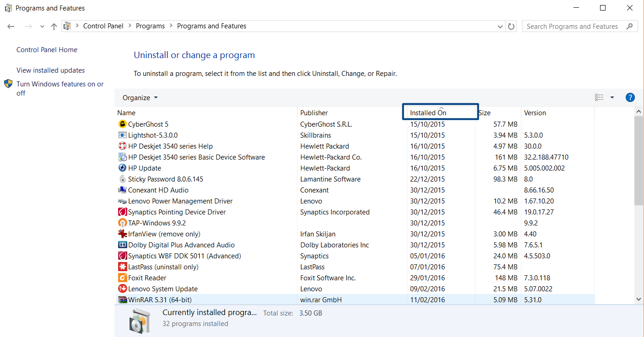Click the IrfanView program icon
This screenshot has height=337, width=644.
click(x=122, y=234)
